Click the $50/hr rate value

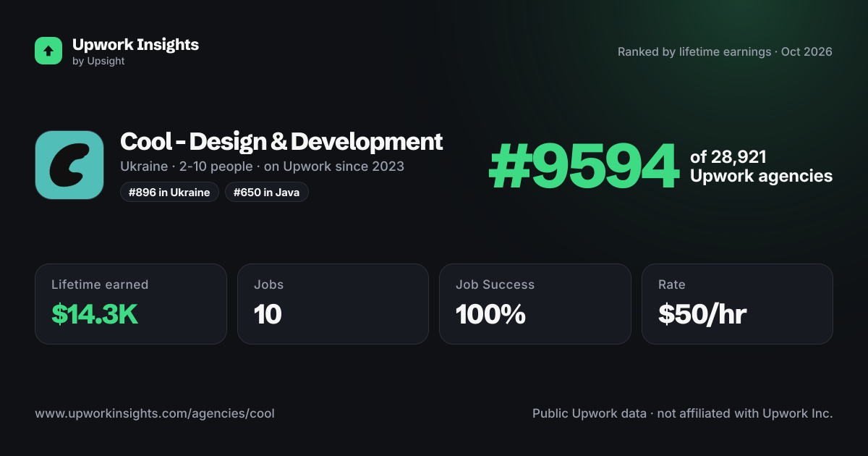click(x=702, y=314)
